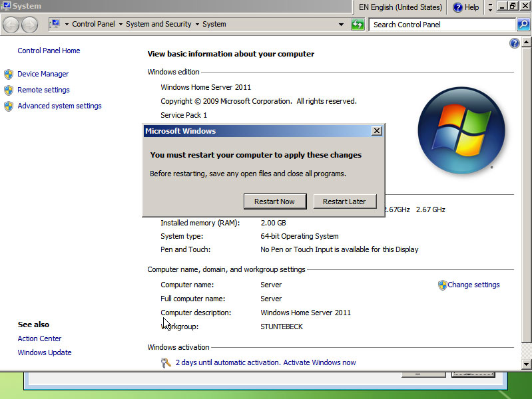532x399 pixels.
Task: Click the activation keys icon
Action: click(x=166, y=362)
